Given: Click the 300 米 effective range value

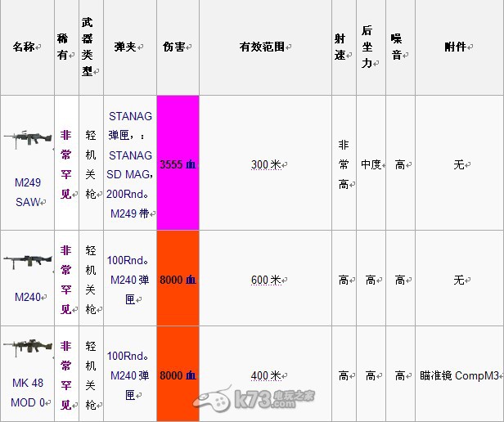Looking at the screenshot, I should tap(265, 164).
